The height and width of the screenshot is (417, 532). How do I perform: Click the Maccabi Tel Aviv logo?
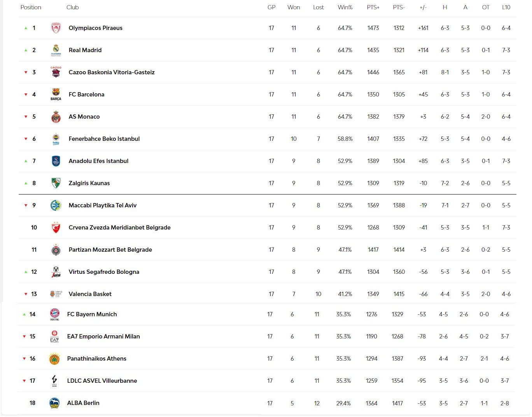click(56, 205)
